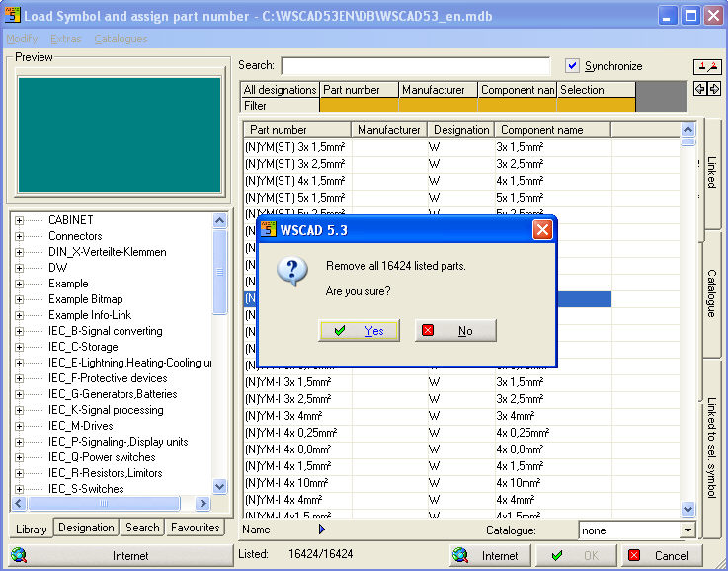Click tree panel scroll up arrow
Viewport: 728px width, 571px height.
[x=219, y=220]
